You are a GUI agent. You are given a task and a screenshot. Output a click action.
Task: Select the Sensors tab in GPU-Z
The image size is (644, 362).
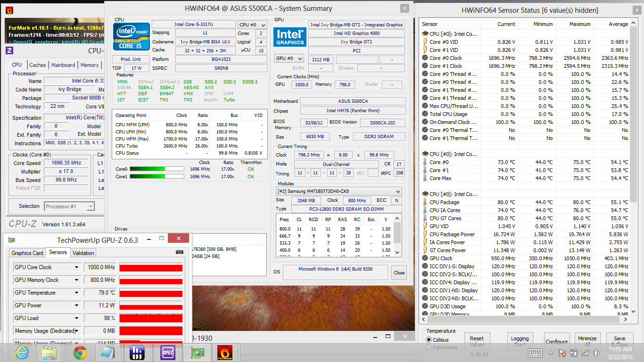click(x=58, y=252)
